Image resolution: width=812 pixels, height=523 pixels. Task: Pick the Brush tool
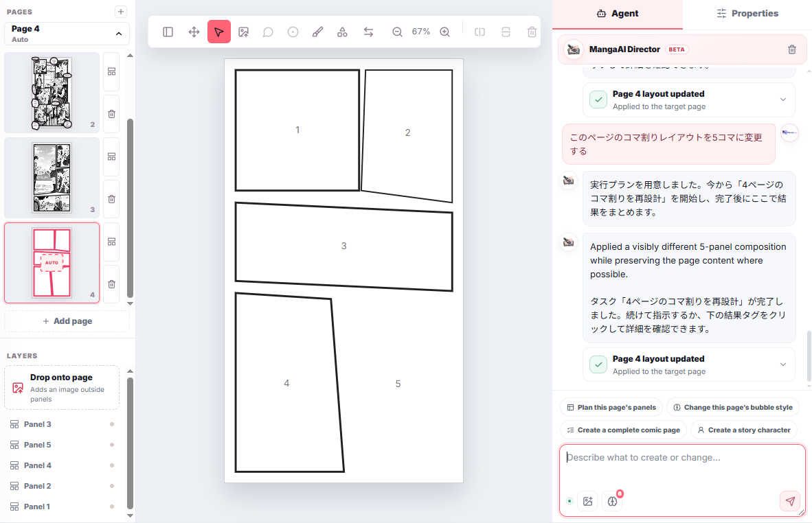(317, 32)
